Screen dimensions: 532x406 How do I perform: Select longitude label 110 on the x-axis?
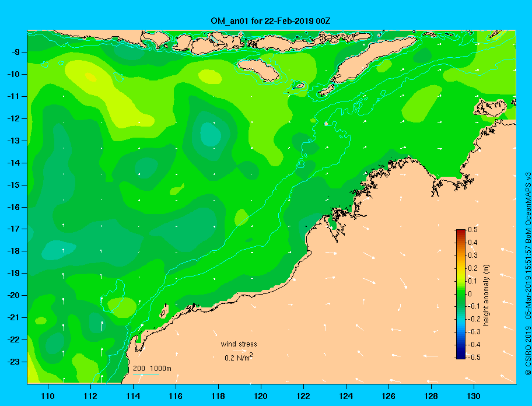click(48, 396)
